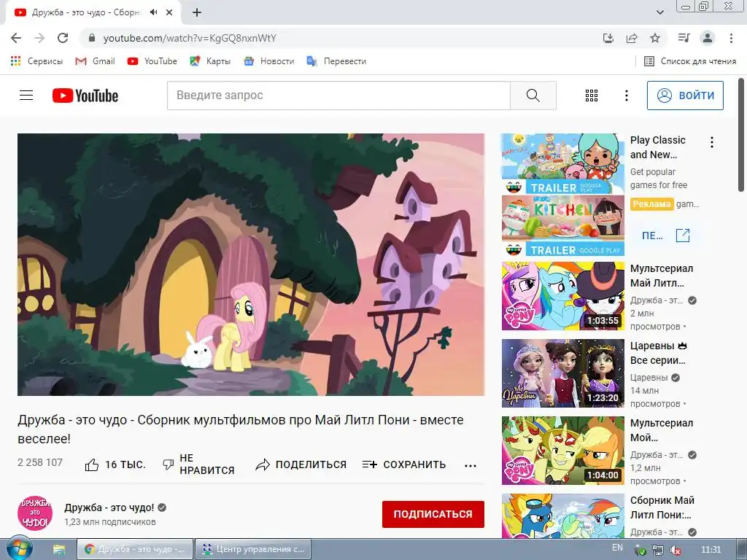The width and height of the screenshot is (747, 560).
Task: Open the file explorer taskbar icon
Action: pyautogui.click(x=58, y=550)
